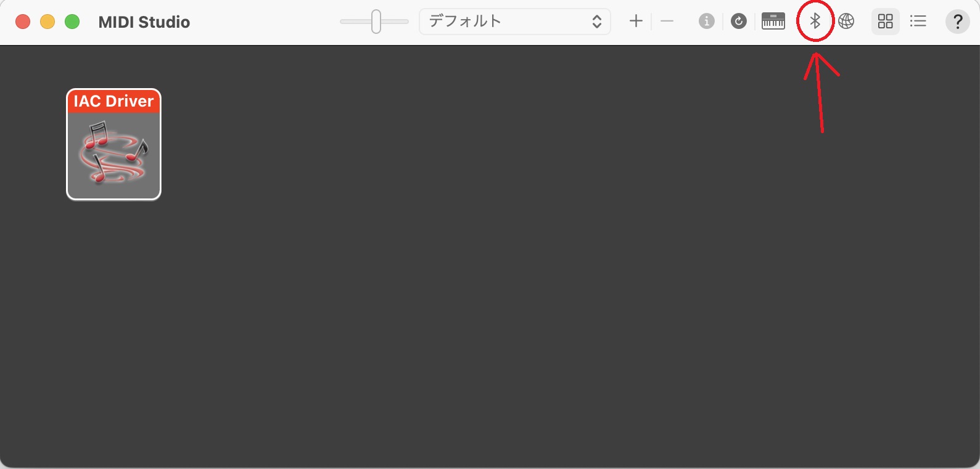This screenshot has height=469, width=980.
Task: Click empty dark canvas to deselect devices
Action: (x=524, y=277)
